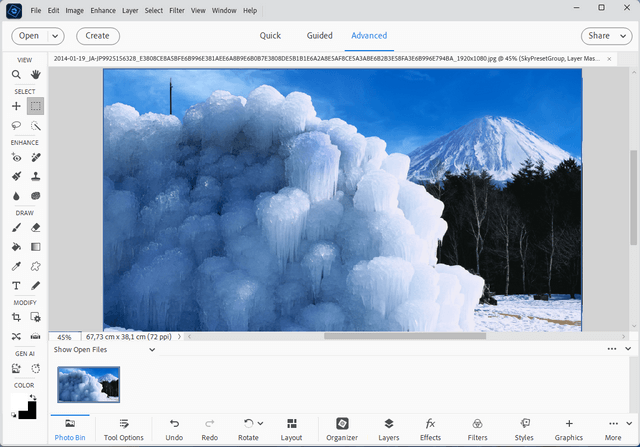
Task: Expand the Show Open Files dropdown
Action: [152, 349]
